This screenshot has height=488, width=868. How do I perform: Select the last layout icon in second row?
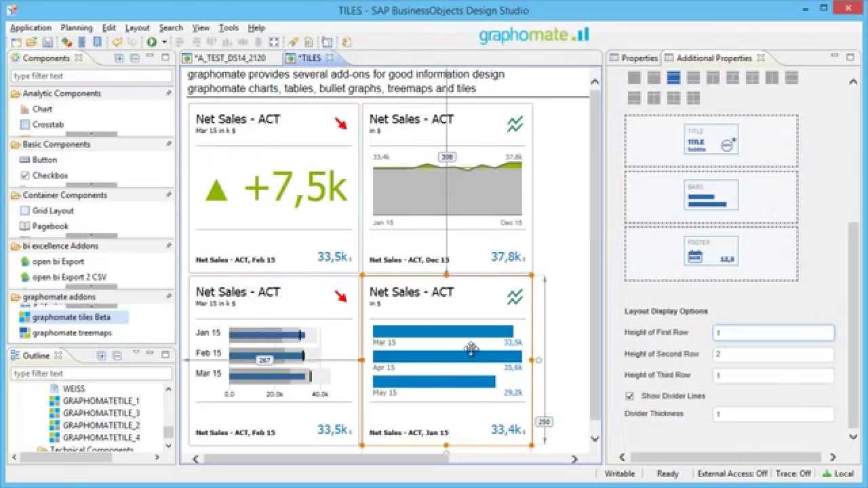(693, 98)
